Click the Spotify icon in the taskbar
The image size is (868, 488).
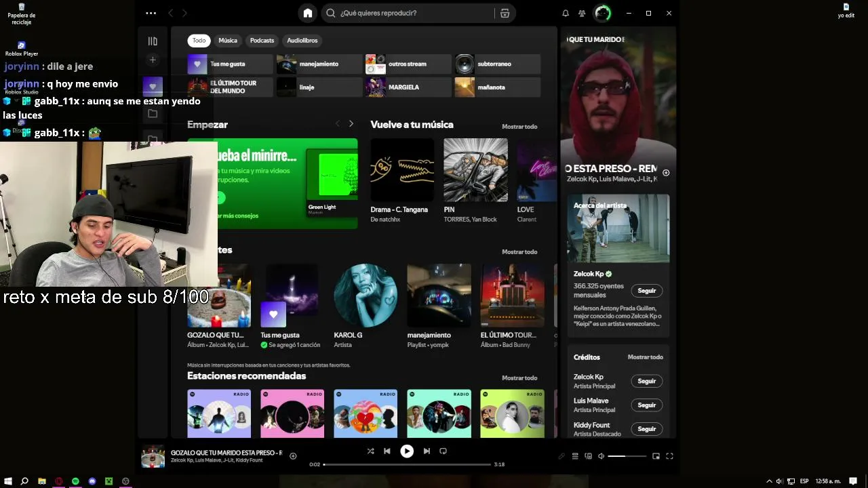click(x=75, y=481)
